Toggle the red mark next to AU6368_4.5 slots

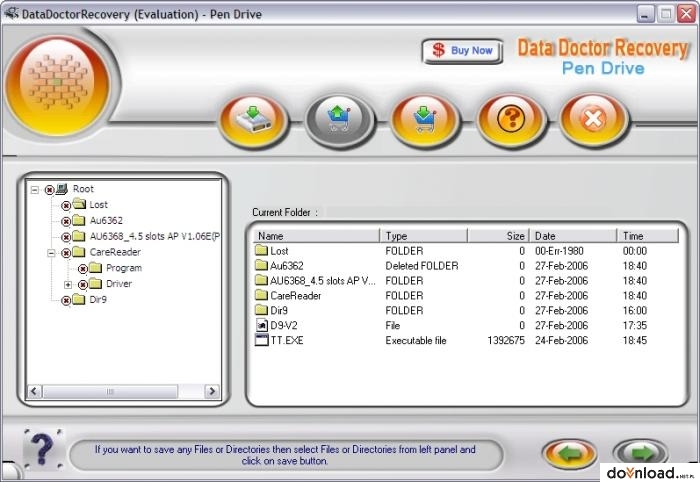66,237
